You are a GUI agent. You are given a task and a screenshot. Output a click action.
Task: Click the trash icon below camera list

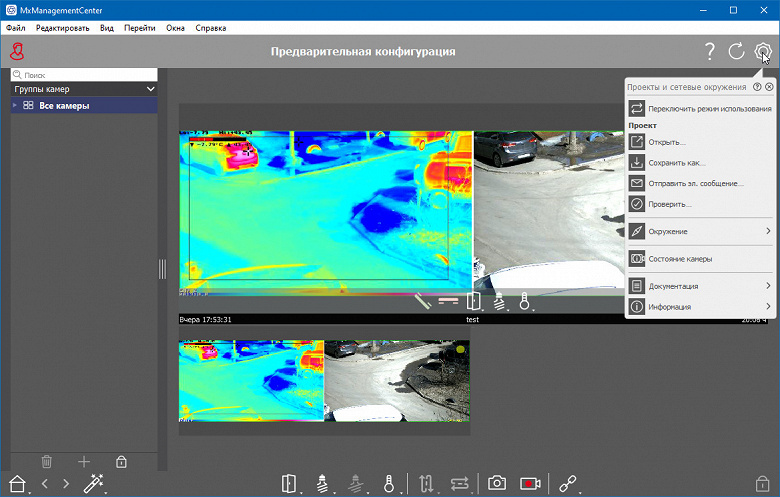coord(46,462)
